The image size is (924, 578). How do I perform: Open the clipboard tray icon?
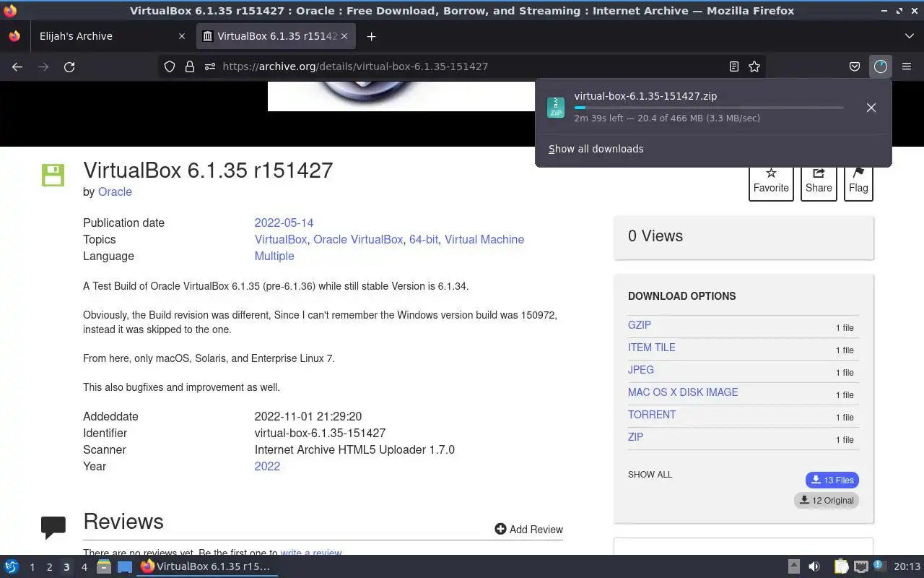[842, 567]
